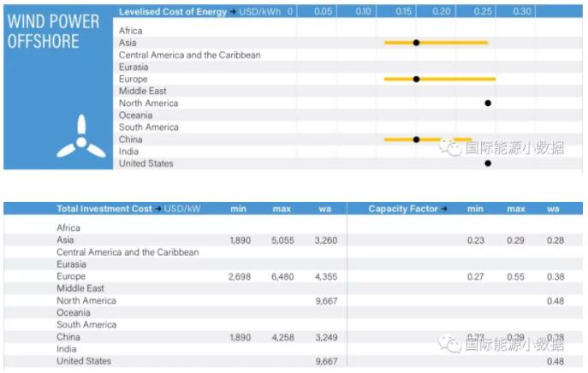The height and width of the screenshot is (373, 588).
Task: Click the WeChat logo in the upper watermark
Action: [x=451, y=147]
